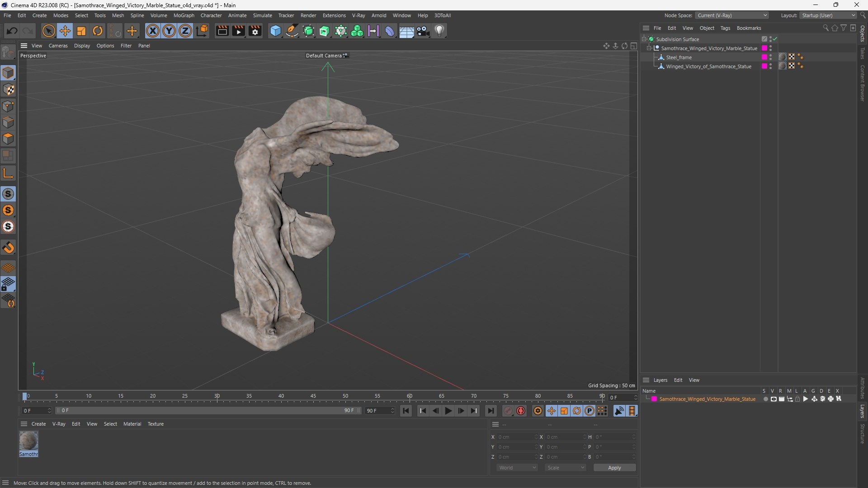Open the Extensions menu
The width and height of the screenshot is (868, 488).
[x=334, y=15]
